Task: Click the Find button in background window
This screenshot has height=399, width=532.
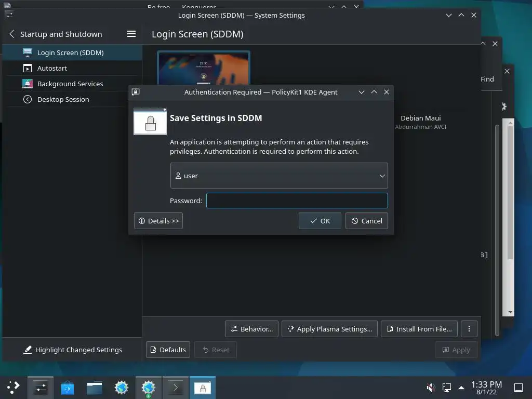Action: 487,79
